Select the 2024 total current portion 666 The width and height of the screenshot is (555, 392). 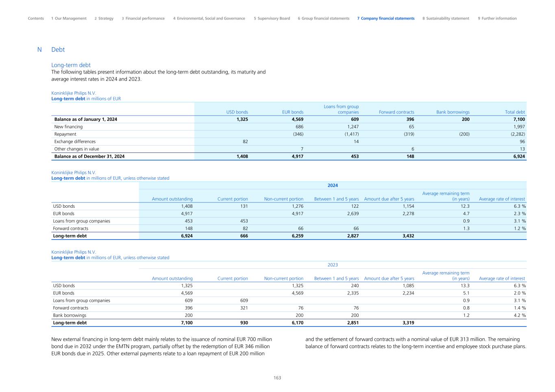pos(244,236)
